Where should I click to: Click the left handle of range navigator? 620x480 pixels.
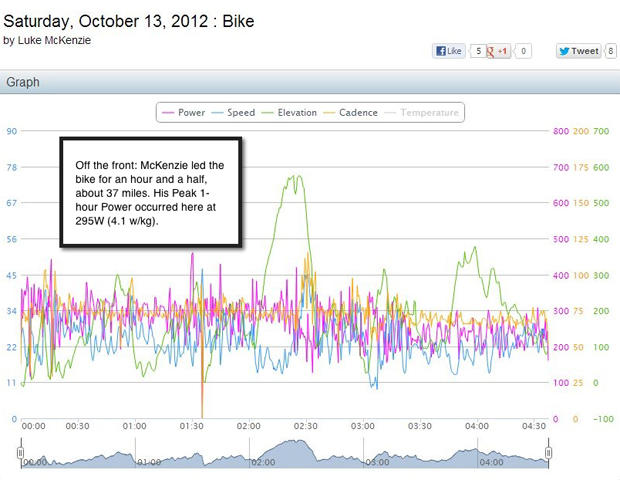(20, 454)
